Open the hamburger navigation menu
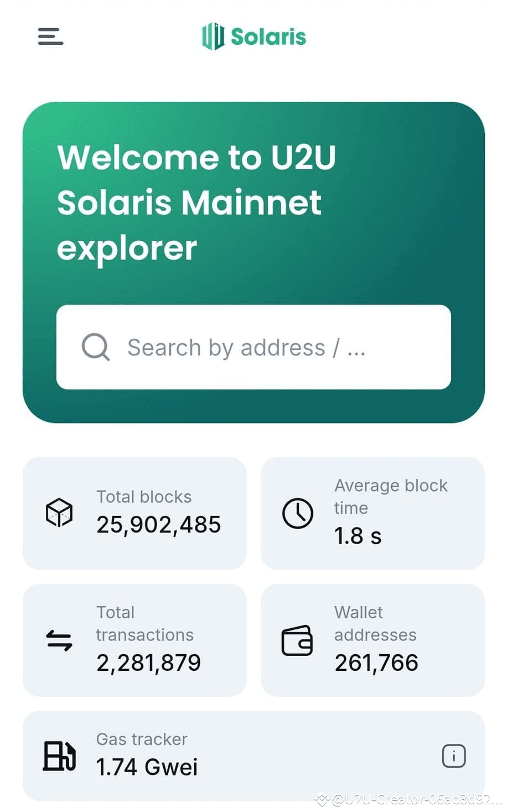Image resolution: width=507 pixels, height=812 pixels. pos(50,37)
